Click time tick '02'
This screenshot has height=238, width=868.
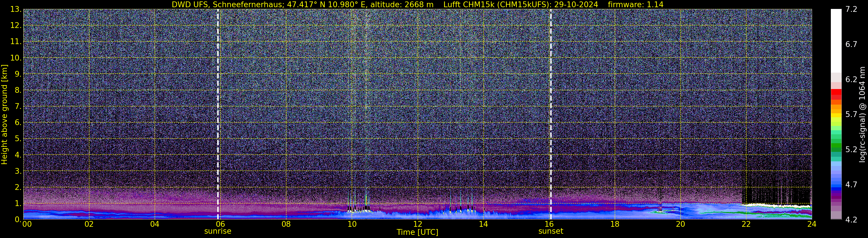click(x=89, y=224)
